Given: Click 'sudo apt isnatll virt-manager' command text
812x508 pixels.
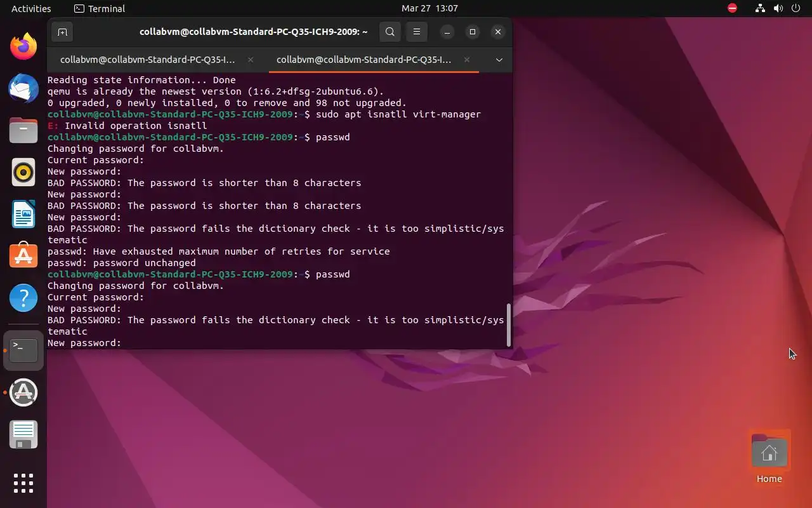Looking at the screenshot, I should [x=398, y=114].
